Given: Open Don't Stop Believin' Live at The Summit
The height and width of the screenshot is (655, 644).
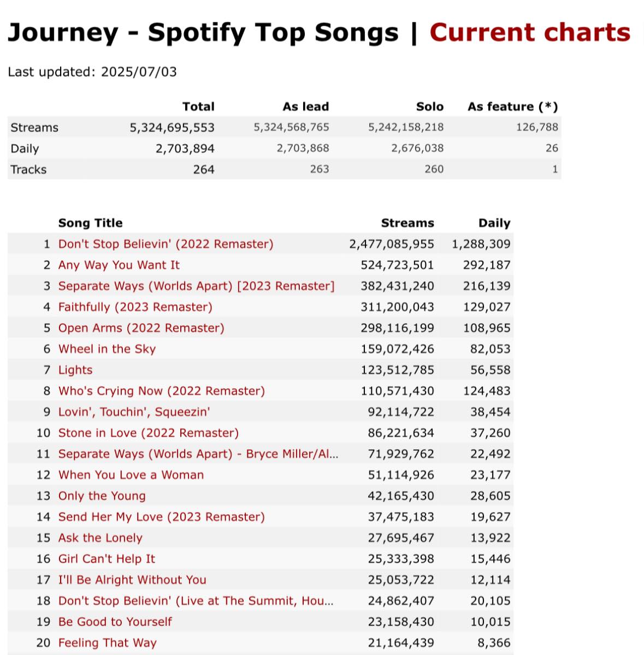Looking at the screenshot, I should pos(196,601).
